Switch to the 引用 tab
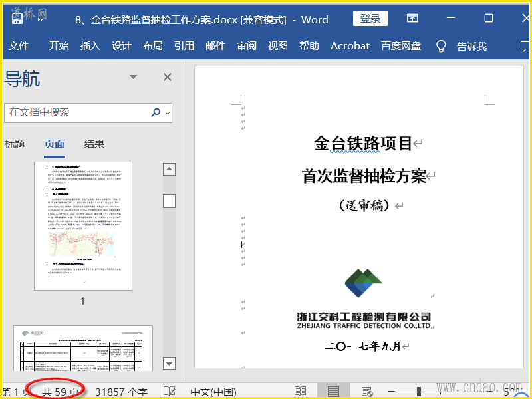 coord(184,46)
